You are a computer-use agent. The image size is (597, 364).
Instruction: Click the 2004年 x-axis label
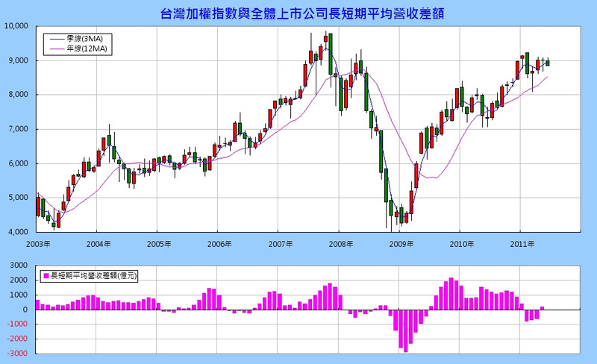[99, 244]
